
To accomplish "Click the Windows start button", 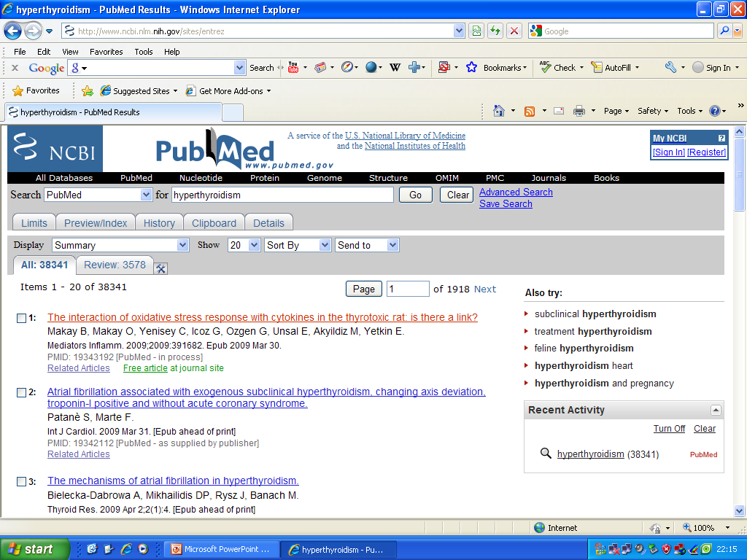I will tap(35, 549).
